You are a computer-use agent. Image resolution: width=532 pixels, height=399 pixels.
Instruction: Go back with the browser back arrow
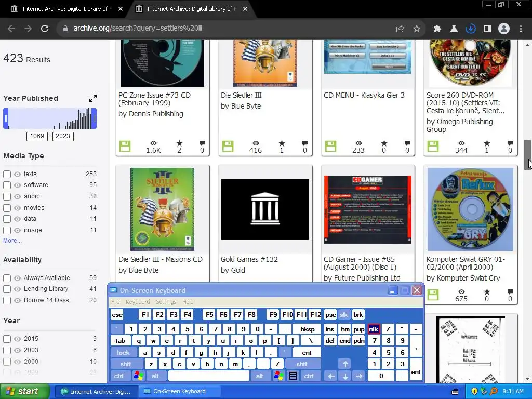pyautogui.click(x=11, y=29)
